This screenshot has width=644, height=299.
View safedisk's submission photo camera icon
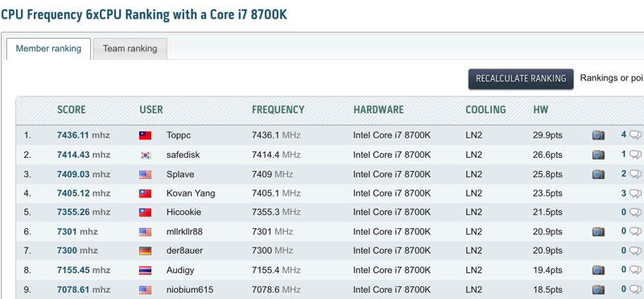(598, 155)
